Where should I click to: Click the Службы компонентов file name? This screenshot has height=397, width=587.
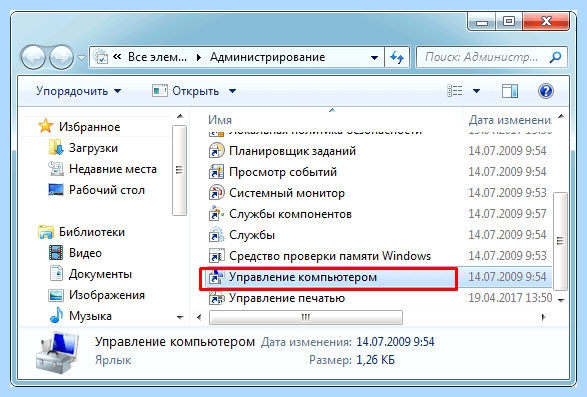click(290, 214)
